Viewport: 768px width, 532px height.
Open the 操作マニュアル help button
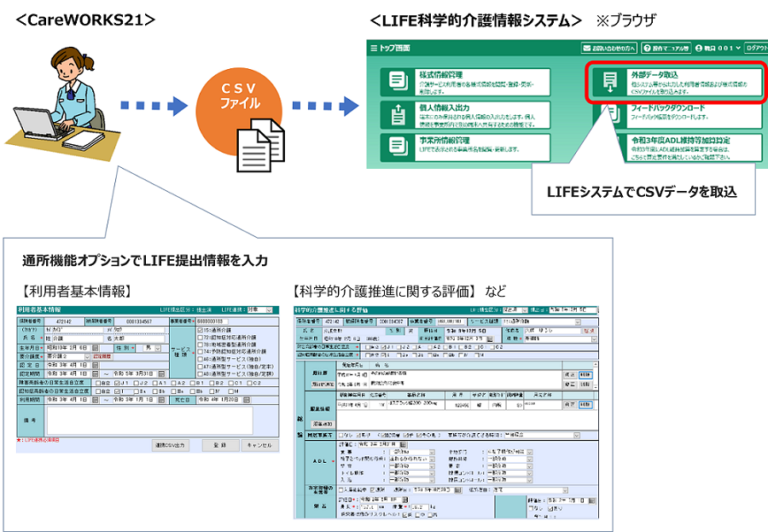[x=666, y=48]
